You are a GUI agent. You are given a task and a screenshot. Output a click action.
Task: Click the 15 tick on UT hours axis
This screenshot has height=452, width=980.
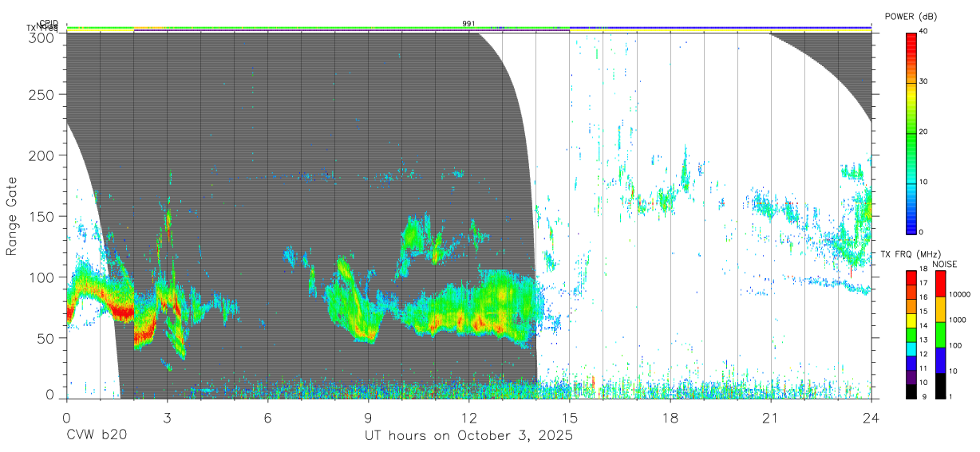coord(569,417)
